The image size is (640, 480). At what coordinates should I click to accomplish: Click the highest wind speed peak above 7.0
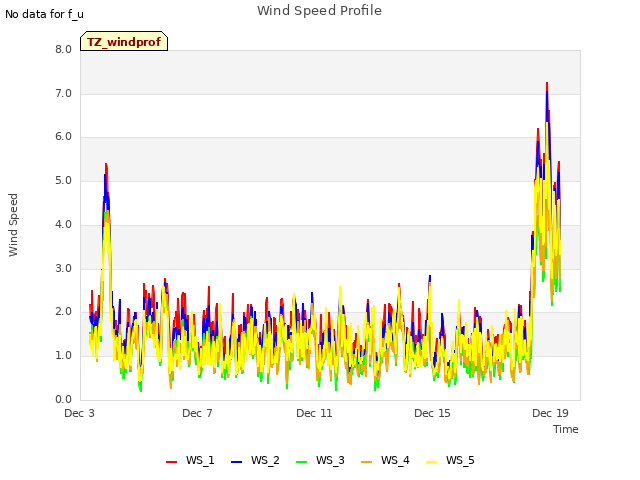coord(547,83)
